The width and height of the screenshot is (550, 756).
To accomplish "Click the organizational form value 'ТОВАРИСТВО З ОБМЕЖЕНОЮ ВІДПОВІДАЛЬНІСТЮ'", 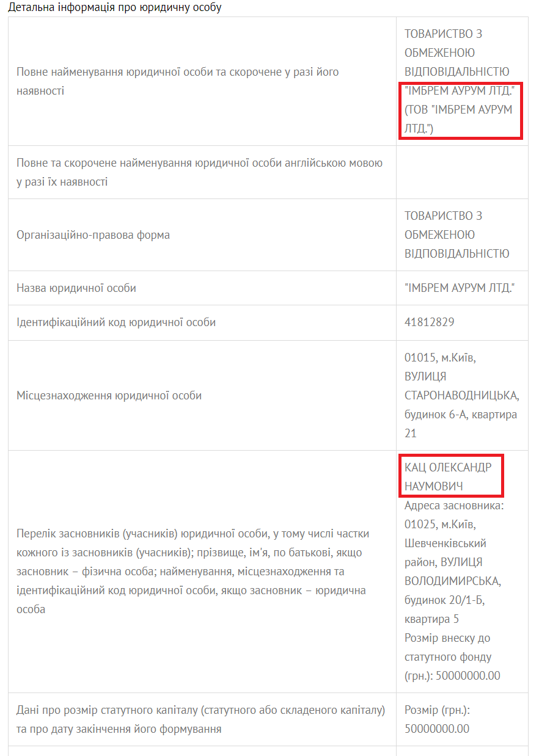I will [457, 235].
